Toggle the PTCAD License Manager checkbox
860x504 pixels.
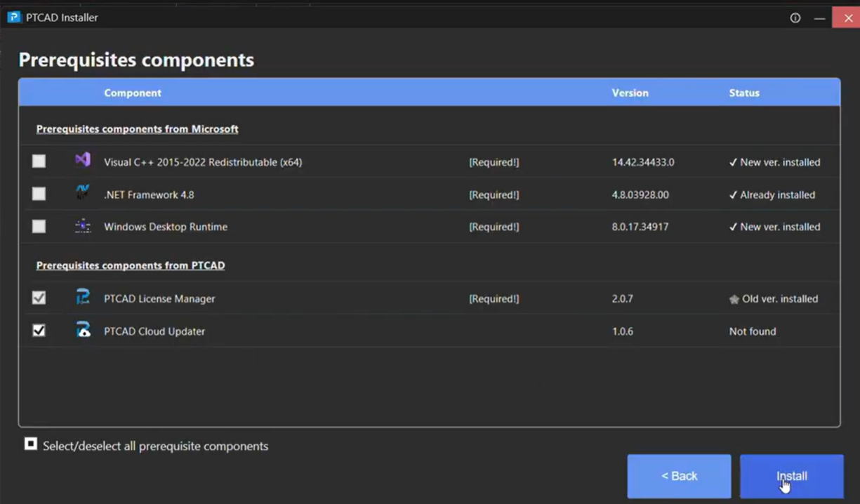(39, 298)
